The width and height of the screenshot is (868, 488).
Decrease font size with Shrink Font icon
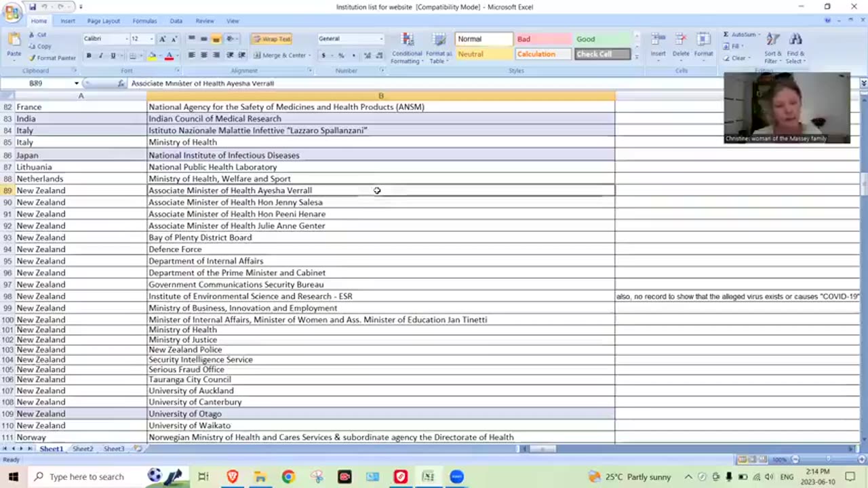[x=174, y=39]
